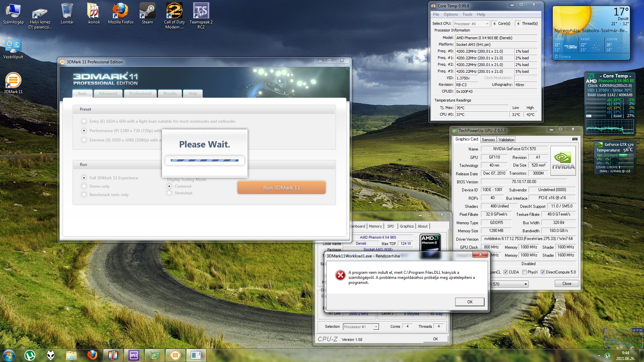Click the Run 3DMark 11 button

pyautogui.click(x=281, y=188)
